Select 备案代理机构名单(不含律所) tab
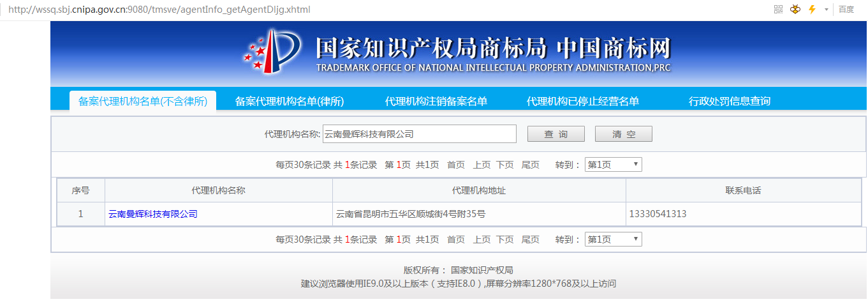 (x=143, y=101)
